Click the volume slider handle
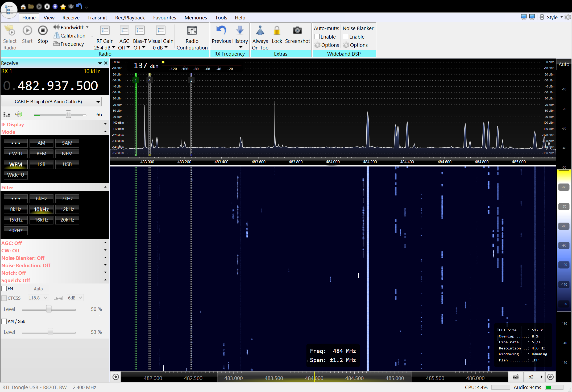572x392 pixels. [68, 114]
